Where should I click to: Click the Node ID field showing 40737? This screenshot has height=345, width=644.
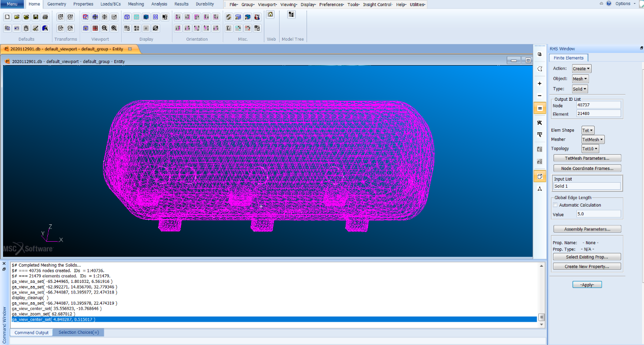598,105
